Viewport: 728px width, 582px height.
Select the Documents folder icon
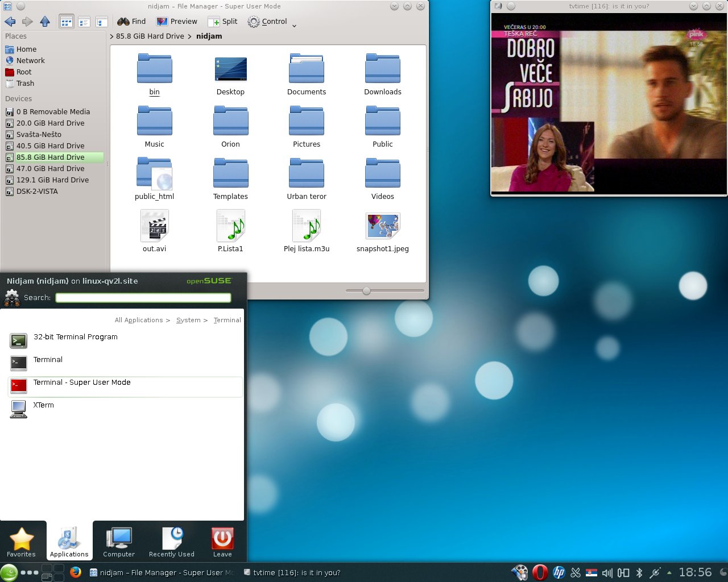pos(307,68)
